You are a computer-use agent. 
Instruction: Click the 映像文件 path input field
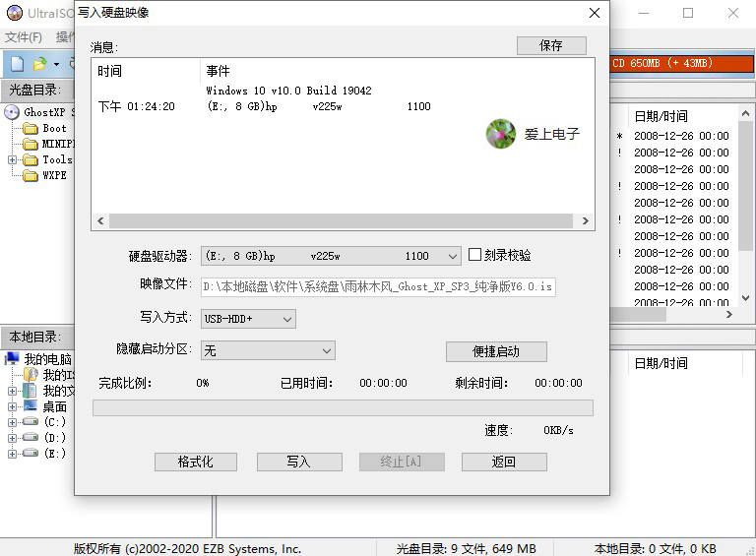click(x=378, y=286)
